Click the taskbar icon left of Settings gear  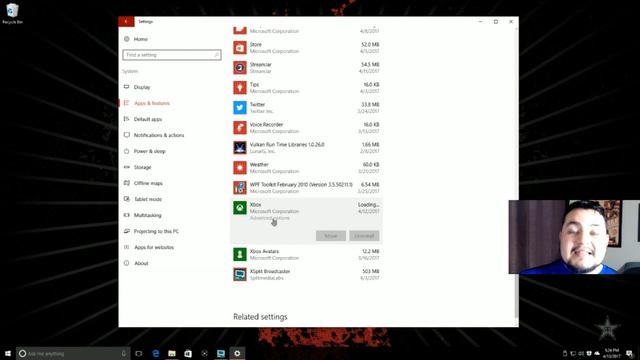[x=221, y=353]
